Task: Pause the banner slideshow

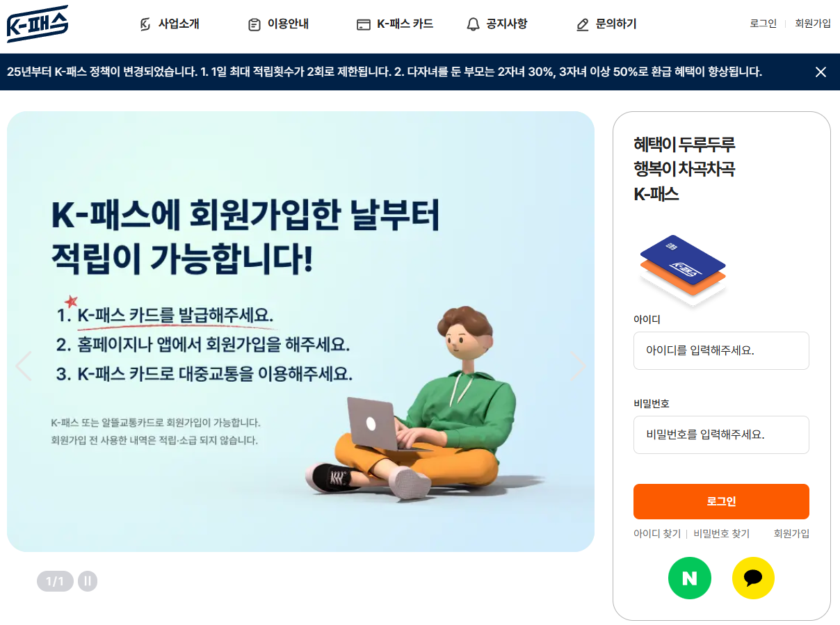Action: (88, 581)
